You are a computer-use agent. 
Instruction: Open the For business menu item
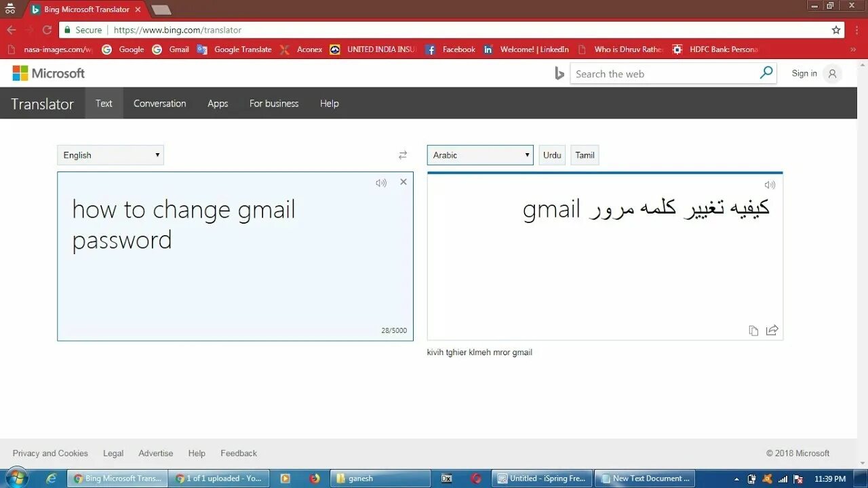point(274,103)
